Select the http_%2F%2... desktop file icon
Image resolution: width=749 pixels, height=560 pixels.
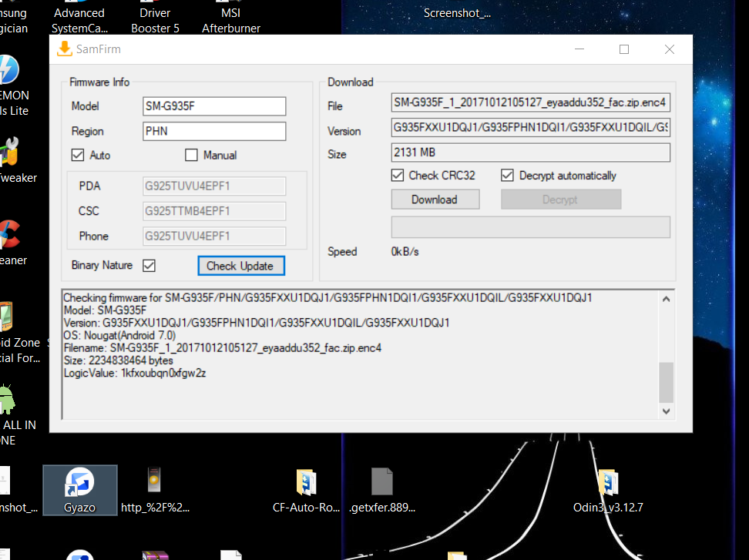pos(155,491)
